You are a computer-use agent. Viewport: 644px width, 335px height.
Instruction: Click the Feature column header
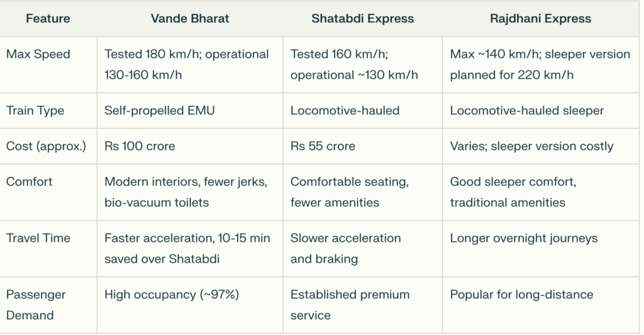point(48,18)
